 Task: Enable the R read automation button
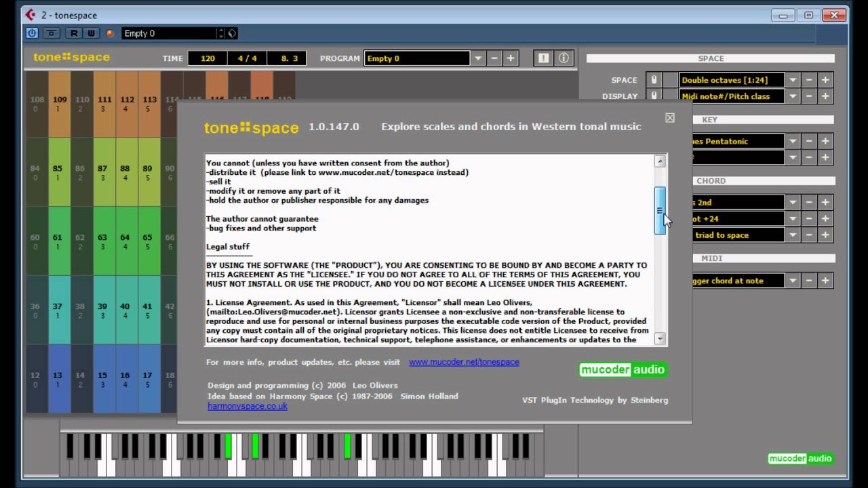click(x=74, y=33)
